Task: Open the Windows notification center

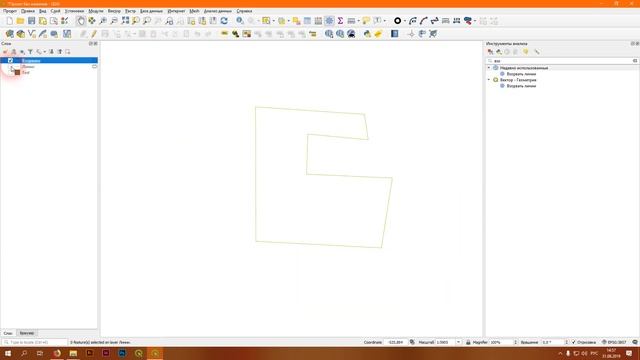Action: pyautogui.click(x=629, y=353)
